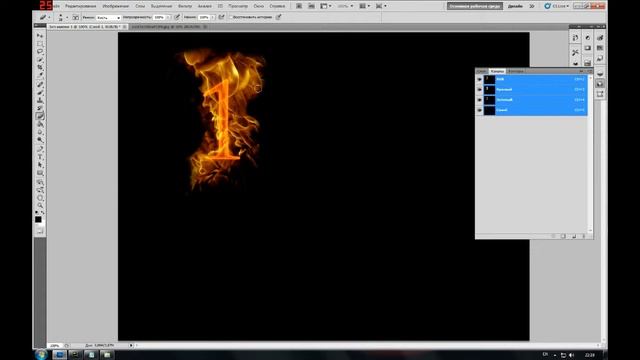640x360 pixels.
Task: Toggle pressure for opacity button
Action: click(x=177, y=17)
